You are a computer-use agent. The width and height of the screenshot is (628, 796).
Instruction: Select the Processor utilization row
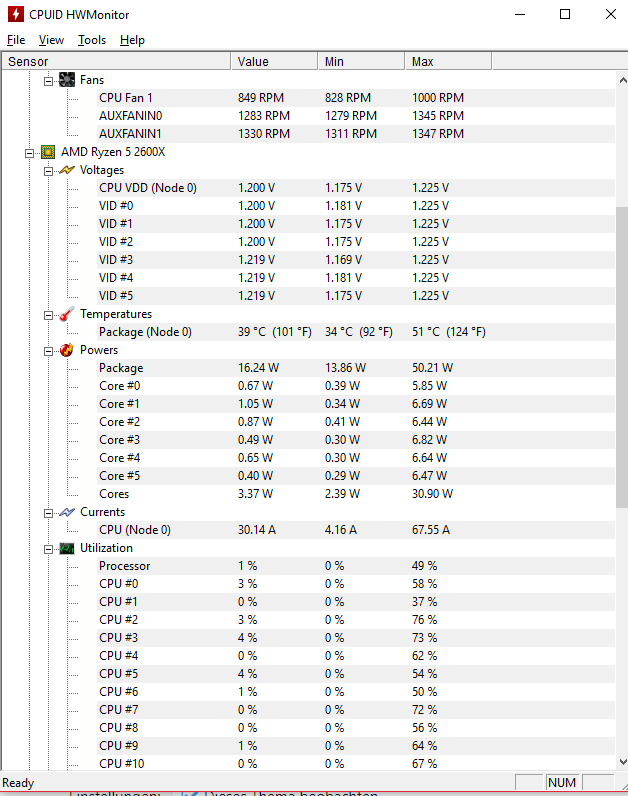(356, 566)
